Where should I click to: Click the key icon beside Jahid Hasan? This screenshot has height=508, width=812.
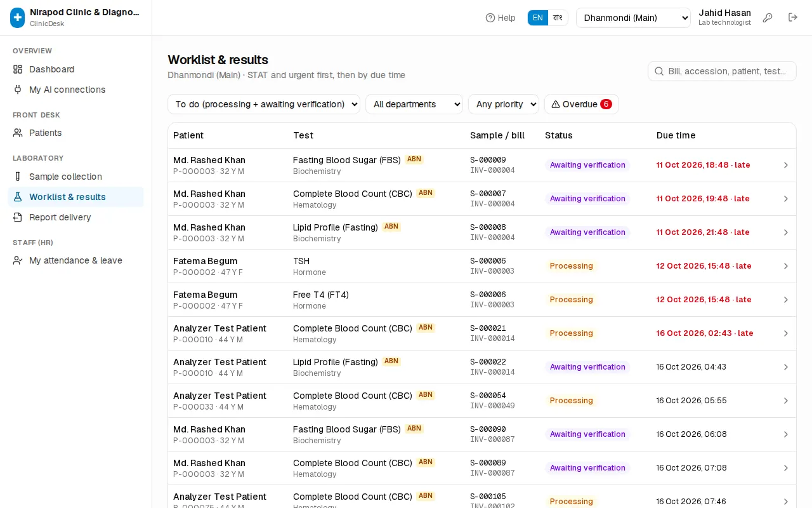pos(768,18)
